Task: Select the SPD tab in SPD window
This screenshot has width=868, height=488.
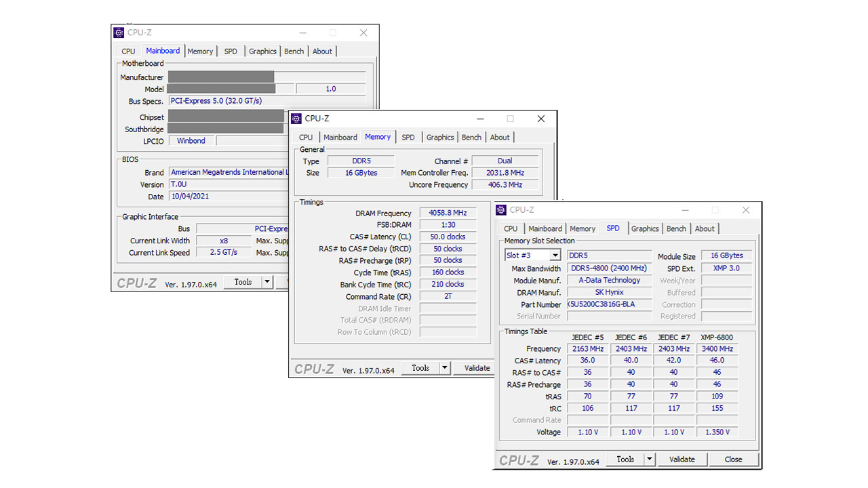Action: pos(613,228)
